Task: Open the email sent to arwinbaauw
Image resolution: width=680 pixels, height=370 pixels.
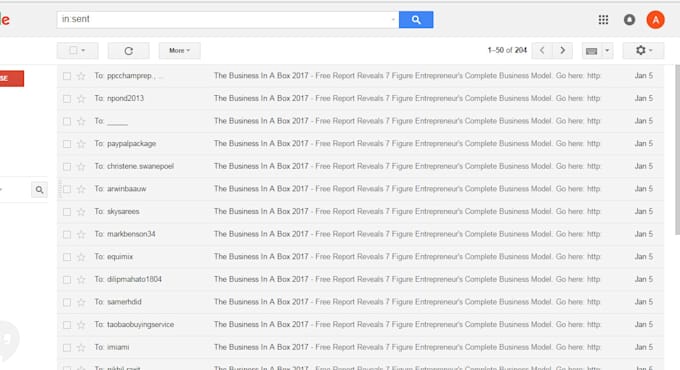Action: point(360,189)
